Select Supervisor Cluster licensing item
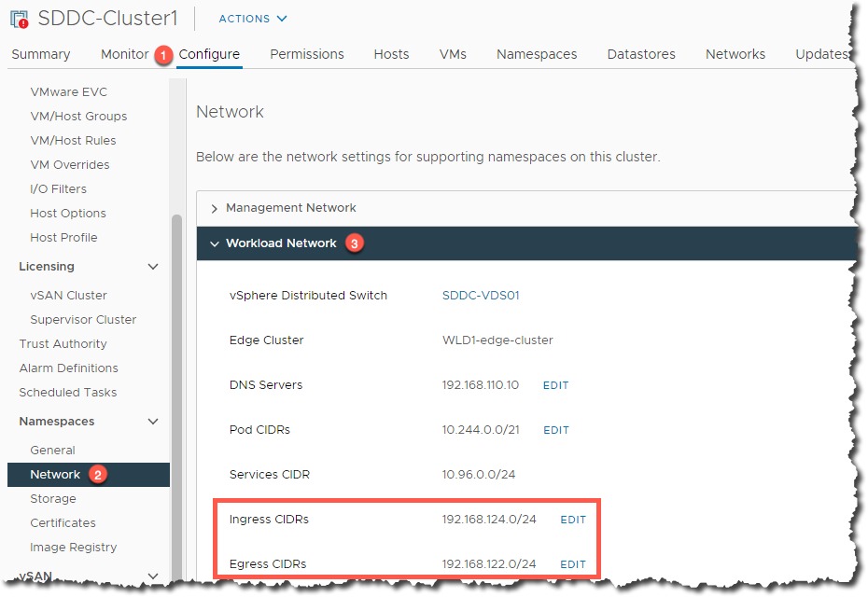 click(x=83, y=320)
